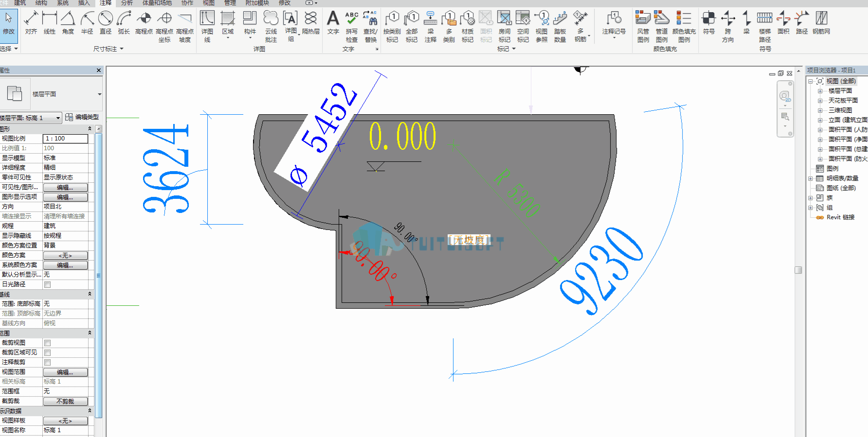Select the 隔热层 insulation tool
Viewport: 868px width, 437px height.
[311, 23]
